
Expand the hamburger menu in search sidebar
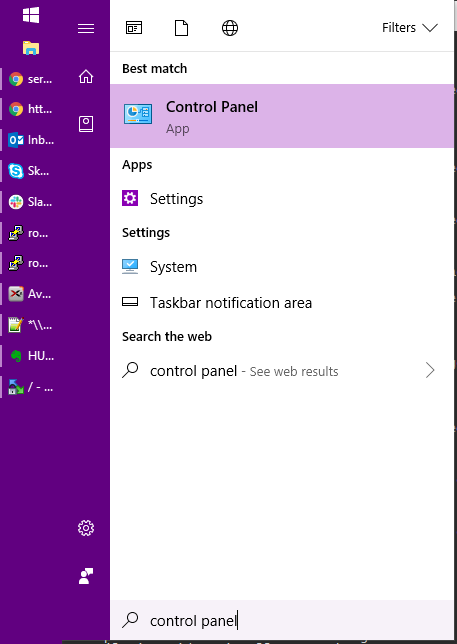(86, 28)
